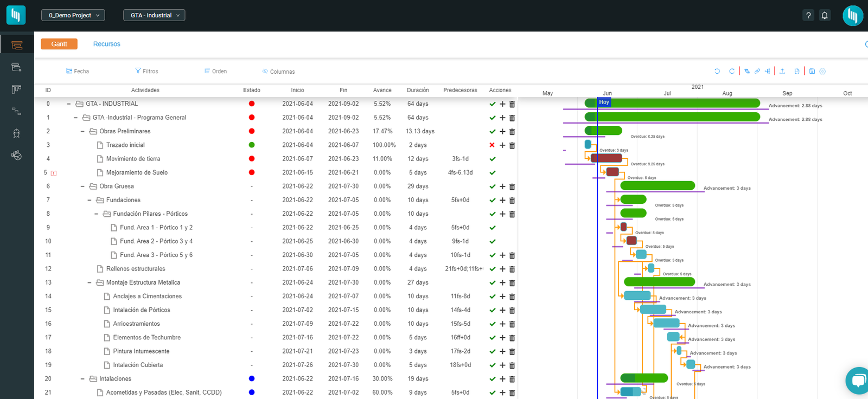Open the help question mark icon

click(x=808, y=15)
